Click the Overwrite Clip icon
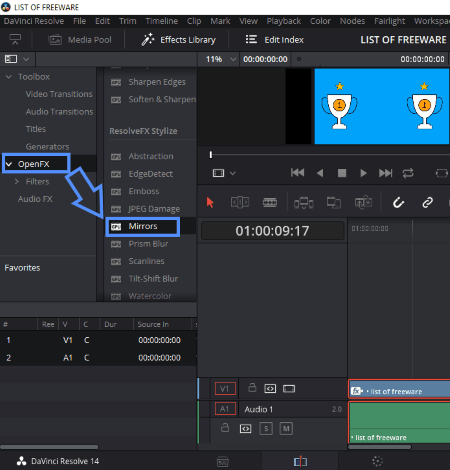 333,202
